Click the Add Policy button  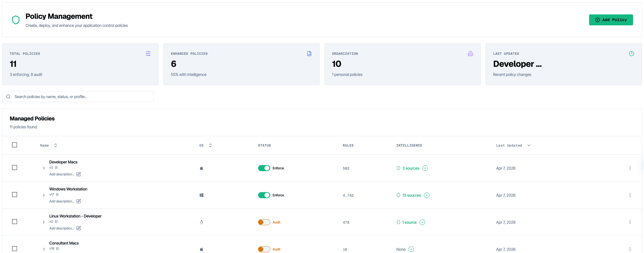[x=611, y=20]
